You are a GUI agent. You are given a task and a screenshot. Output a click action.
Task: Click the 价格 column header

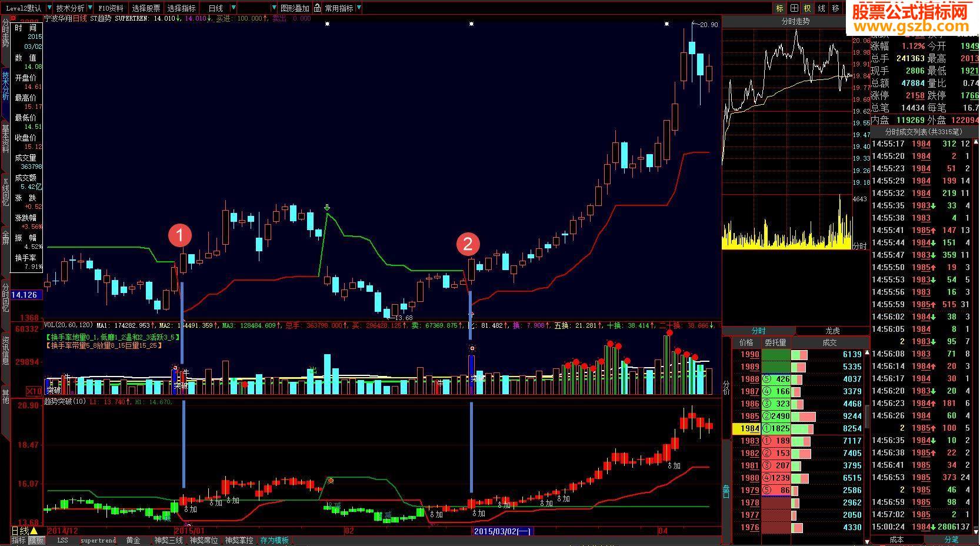click(746, 342)
